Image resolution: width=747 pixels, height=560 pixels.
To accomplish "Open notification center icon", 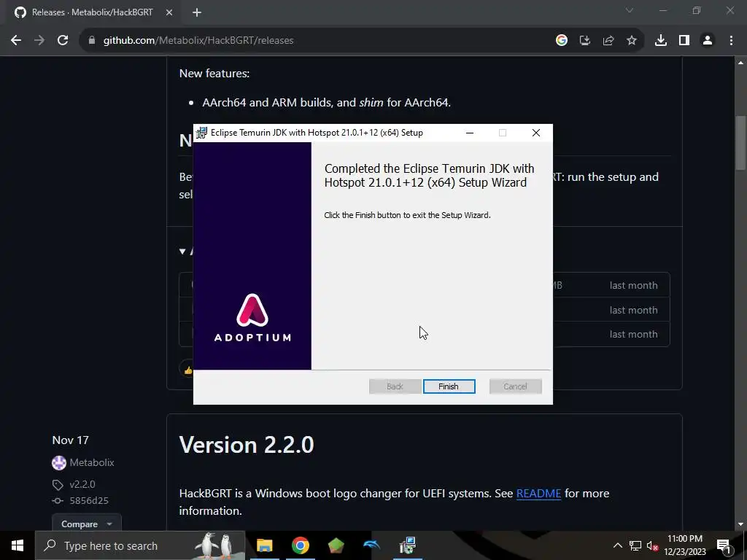I will coord(724,545).
